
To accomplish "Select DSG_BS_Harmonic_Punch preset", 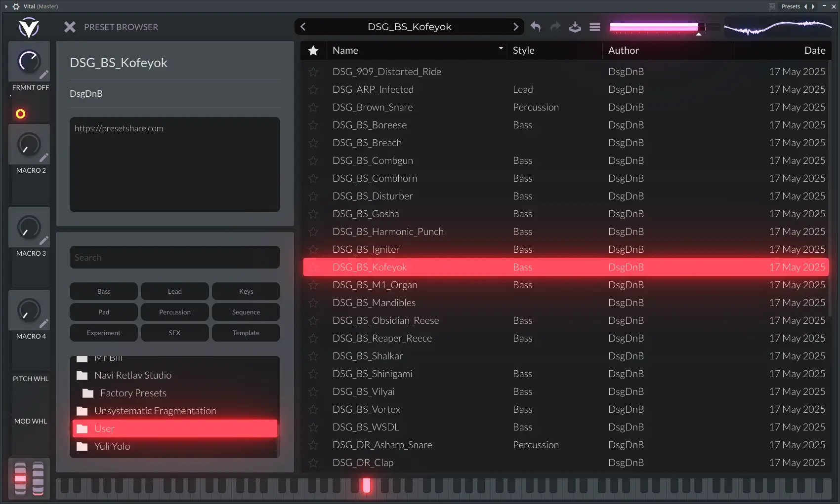I will 566,232.
